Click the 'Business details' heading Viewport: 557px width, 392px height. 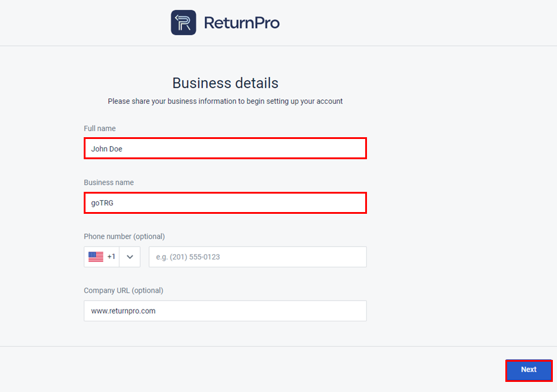[225, 83]
